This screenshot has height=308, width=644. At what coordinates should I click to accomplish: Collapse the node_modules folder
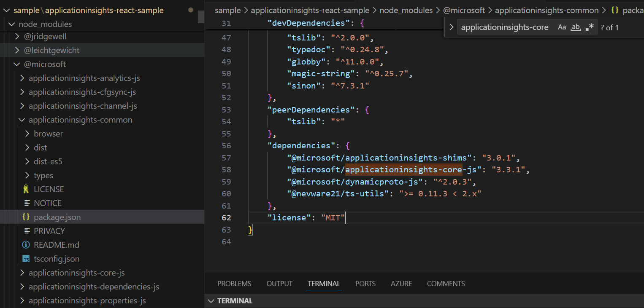[x=11, y=24]
